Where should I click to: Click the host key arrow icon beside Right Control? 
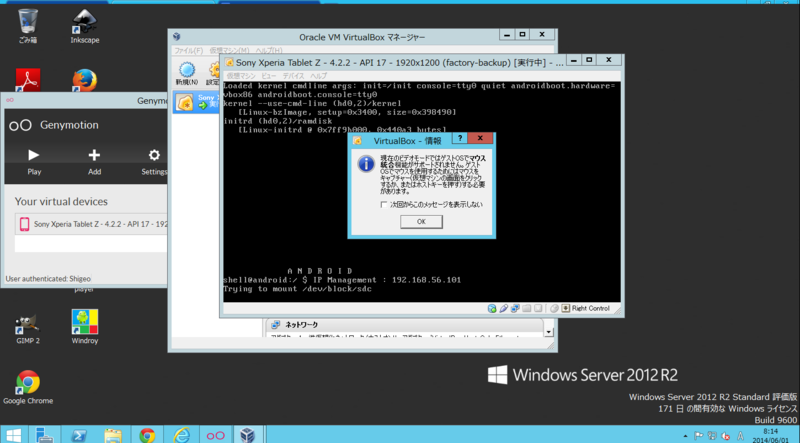pyautogui.click(x=565, y=308)
